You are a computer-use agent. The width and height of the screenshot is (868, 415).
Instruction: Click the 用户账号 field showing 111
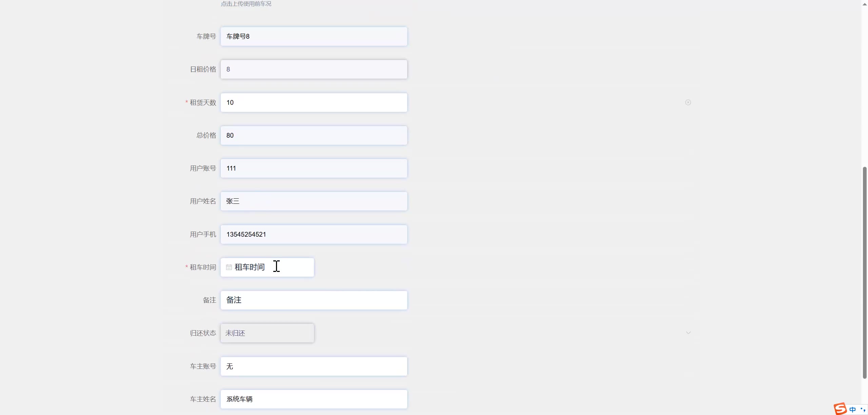pos(314,168)
